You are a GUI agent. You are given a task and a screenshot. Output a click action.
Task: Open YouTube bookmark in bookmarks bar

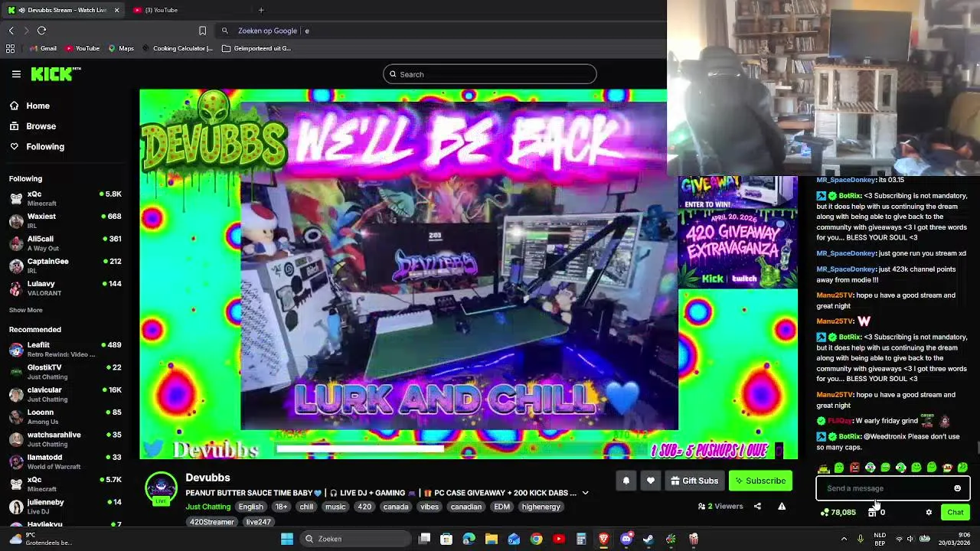(82, 48)
